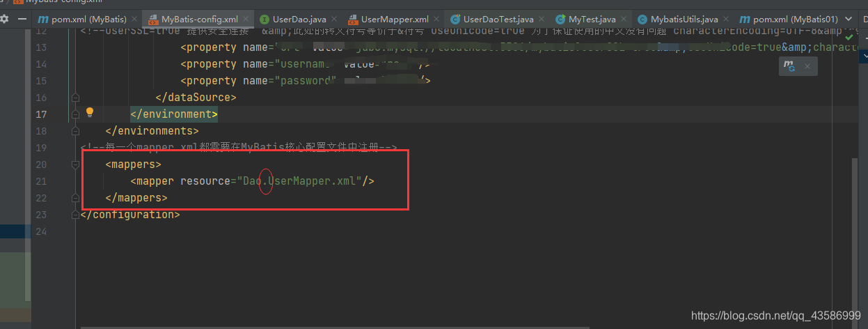Open the gear settings icon left of tabs
Screen dimensions: 868x329
(4, 19)
